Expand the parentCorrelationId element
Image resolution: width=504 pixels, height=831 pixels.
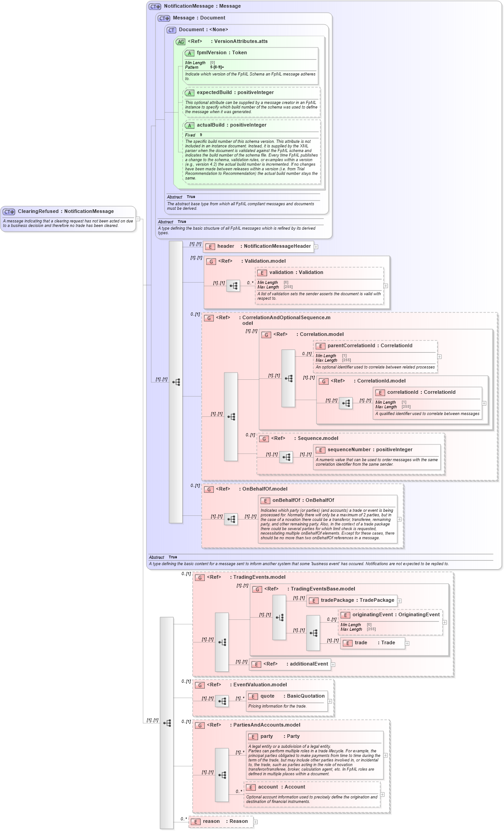(439, 357)
